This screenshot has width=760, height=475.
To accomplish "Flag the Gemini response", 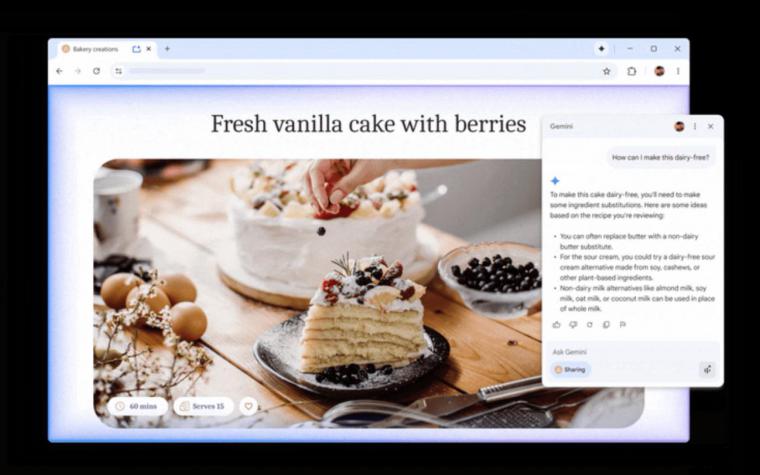I will tap(622, 324).
